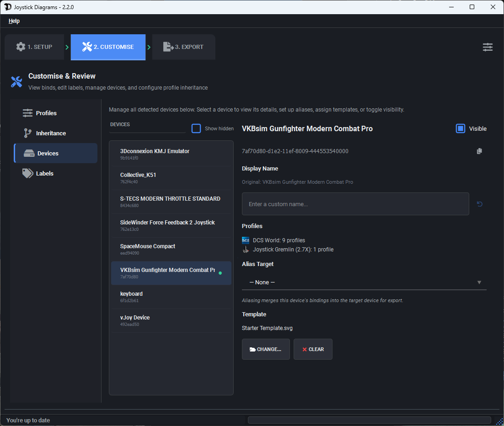The height and width of the screenshot is (426, 504).
Task: Click the Customise & Review wrench icon
Action: coord(17,82)
